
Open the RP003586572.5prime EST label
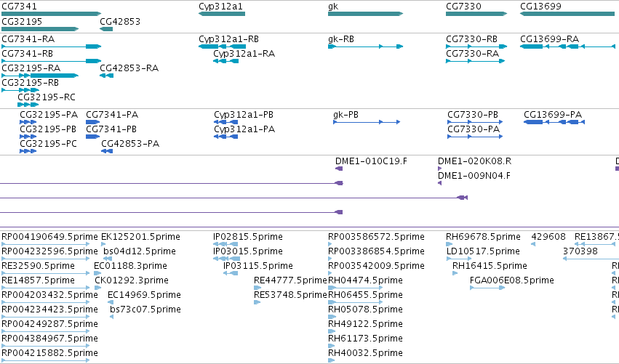(x=376, y=237)
